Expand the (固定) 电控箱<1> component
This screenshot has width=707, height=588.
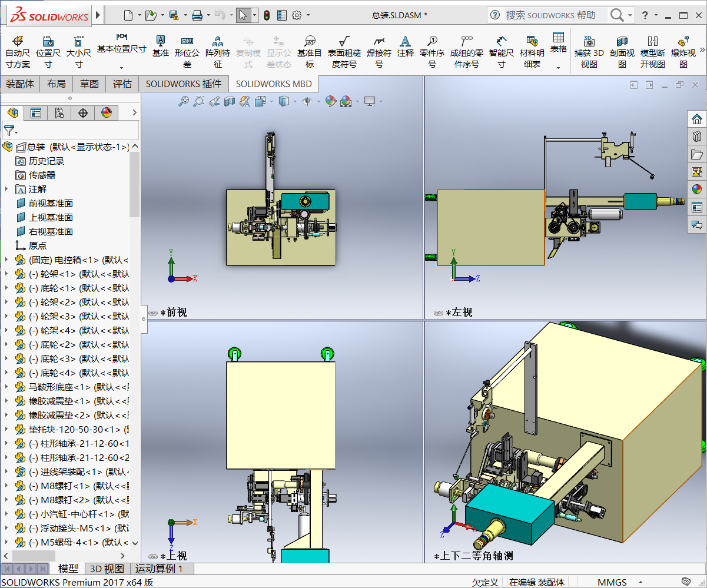(6, 260)
